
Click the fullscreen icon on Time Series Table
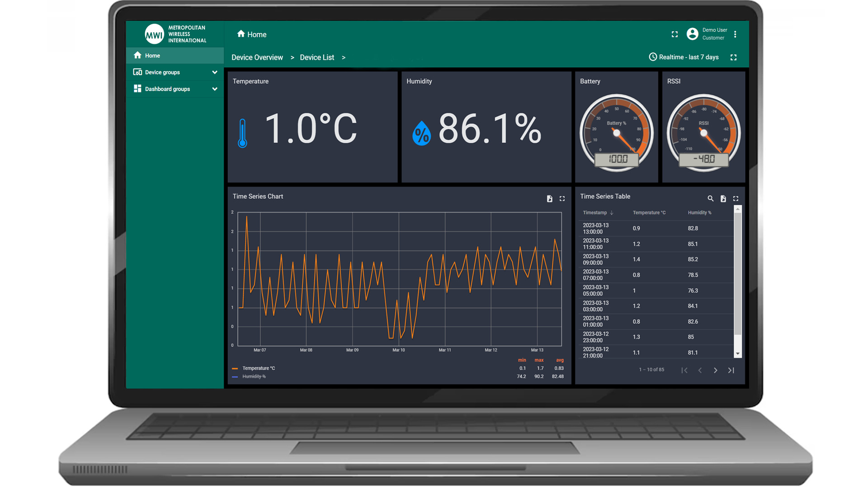[x=735, y=198]
